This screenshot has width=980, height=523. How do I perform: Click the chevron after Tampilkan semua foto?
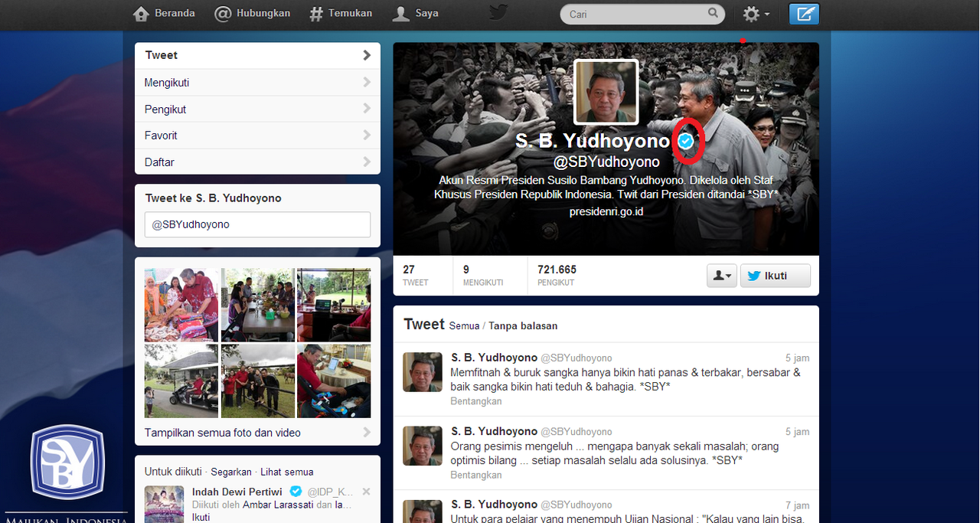367,433
